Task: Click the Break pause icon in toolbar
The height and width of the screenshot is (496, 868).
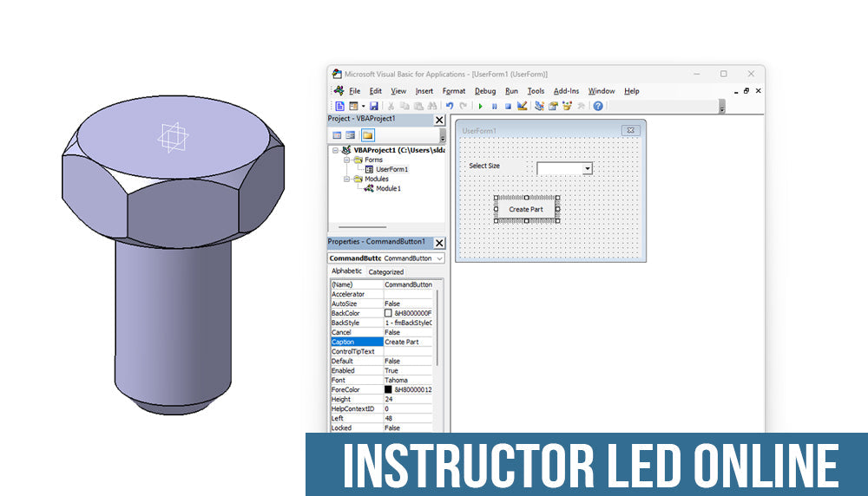Action: pyautogui.click(x=494, y=106)
